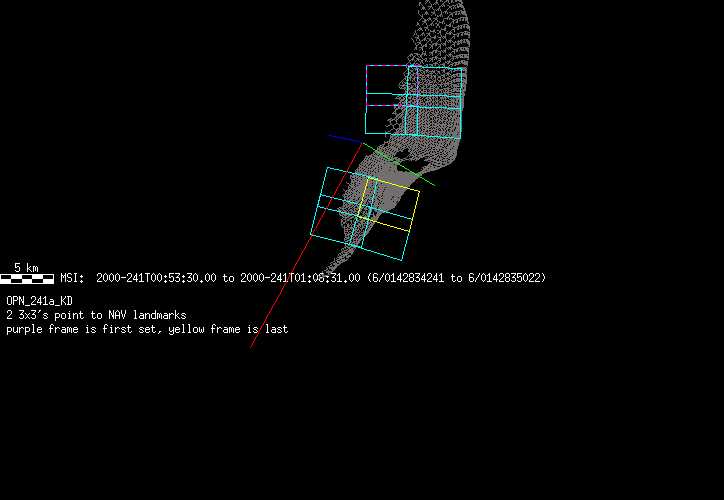Click the MSI instrument label
The height and width of the screenshot is (500, 724).
[70, 278]
